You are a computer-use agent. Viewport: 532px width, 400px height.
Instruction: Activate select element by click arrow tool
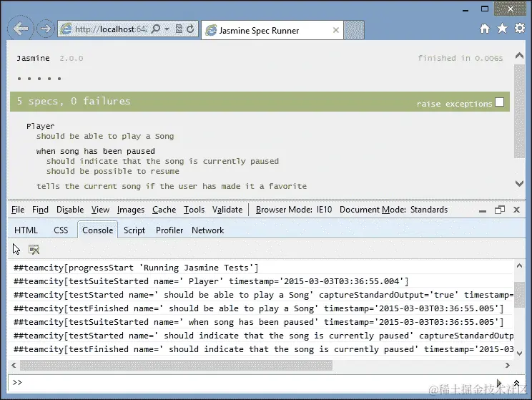(16, 250)
